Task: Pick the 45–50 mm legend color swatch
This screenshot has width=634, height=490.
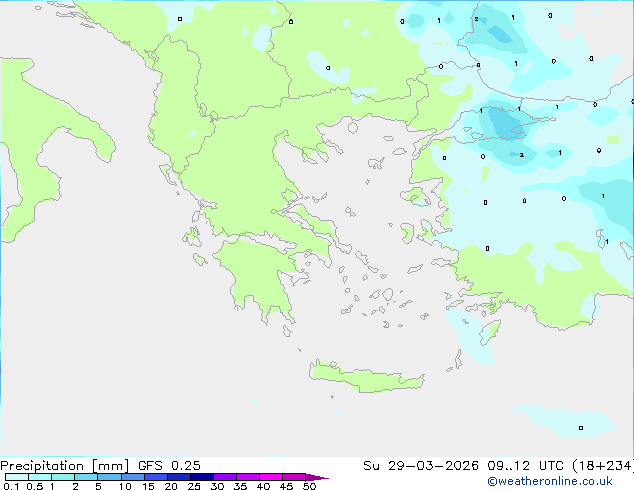Action: pos(294,477)
